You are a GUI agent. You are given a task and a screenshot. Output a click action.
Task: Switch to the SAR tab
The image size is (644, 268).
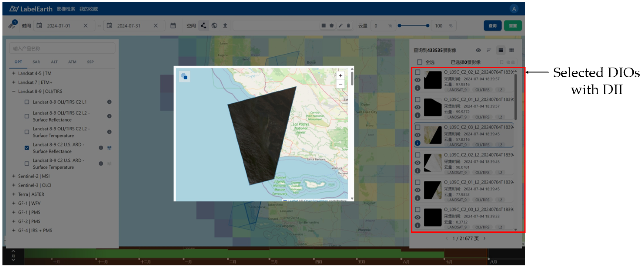[36, 62]
